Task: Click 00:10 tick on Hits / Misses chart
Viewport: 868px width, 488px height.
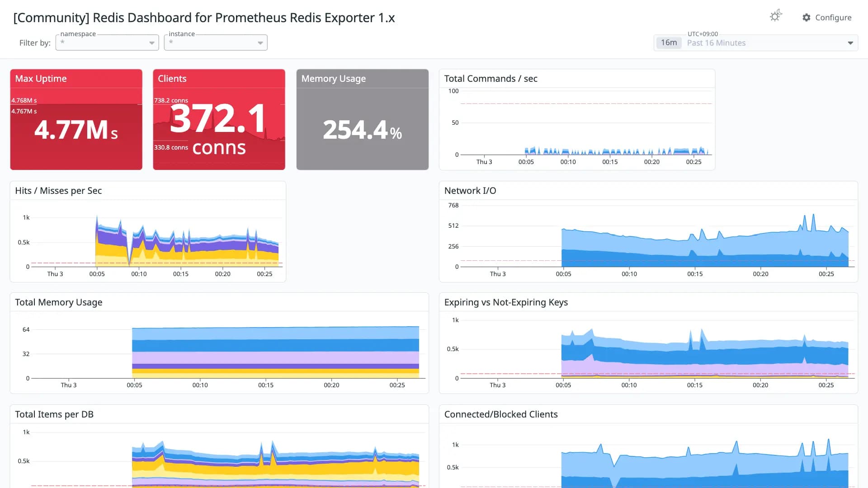Action: pos(139,274)
